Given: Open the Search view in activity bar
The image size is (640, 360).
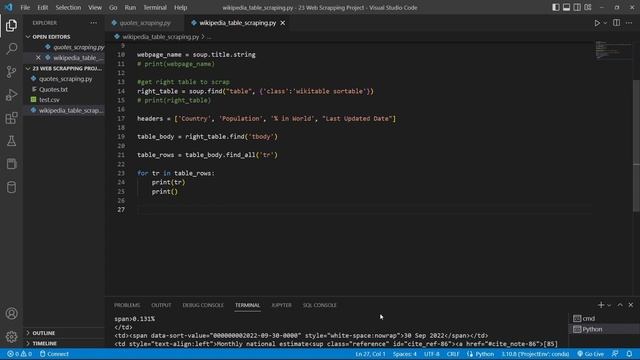Looking at the screenshot, I should (x=11, y=49).
